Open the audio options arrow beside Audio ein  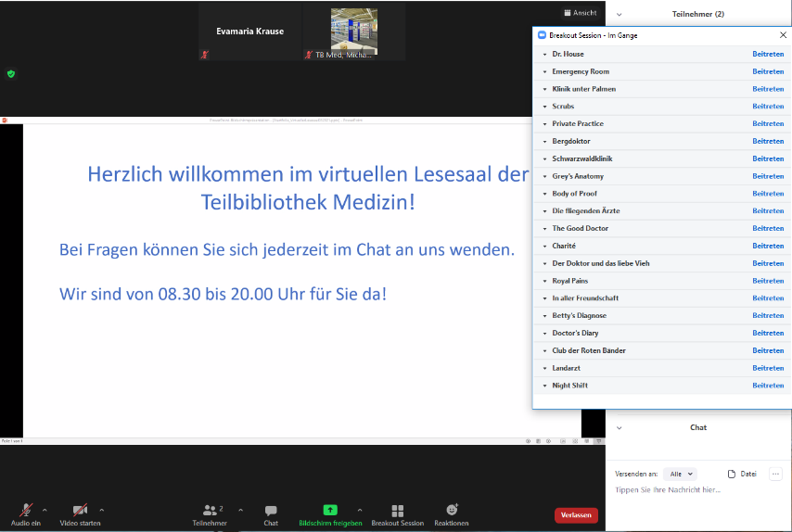(x=45, y=510)
